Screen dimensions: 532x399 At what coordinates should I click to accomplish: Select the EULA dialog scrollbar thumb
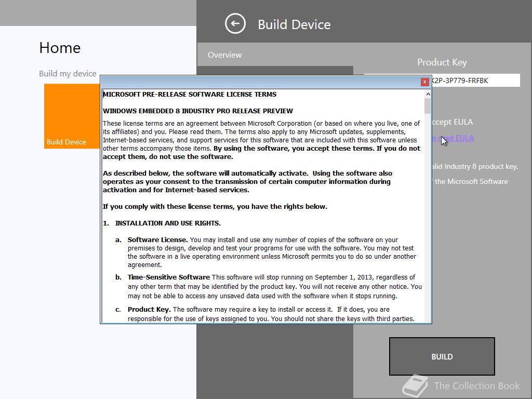coord(428,106)
